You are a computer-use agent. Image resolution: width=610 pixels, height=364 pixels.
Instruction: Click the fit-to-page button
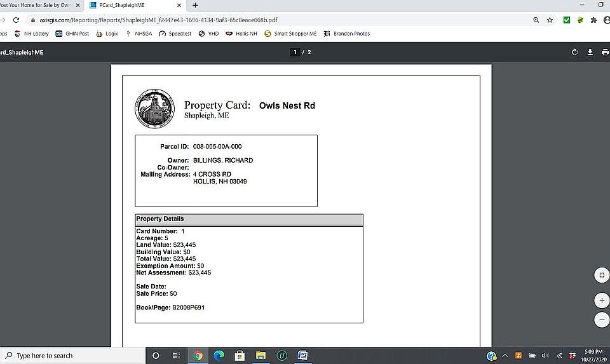click(x=602, y=275)
